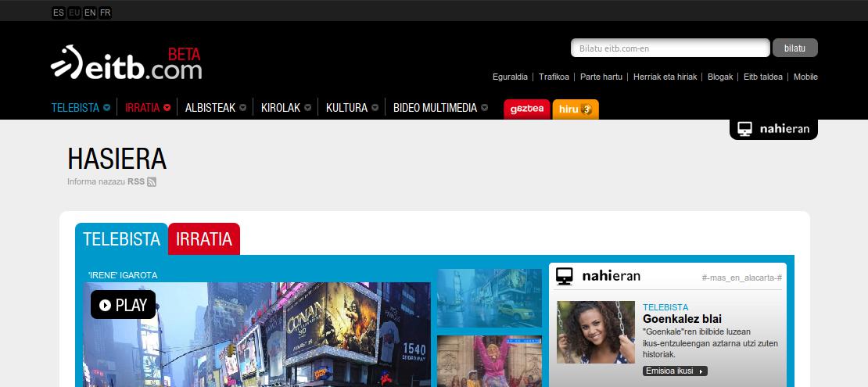Click the Emisioa ikusi button
This screenshot has height=387, width=868.
click(x=674, y=371)
